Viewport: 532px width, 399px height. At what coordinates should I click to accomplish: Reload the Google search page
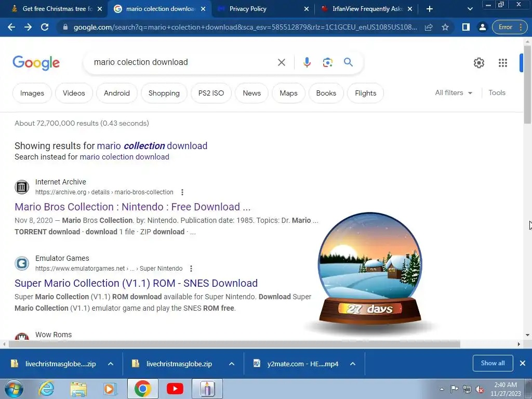coord(45,27)
